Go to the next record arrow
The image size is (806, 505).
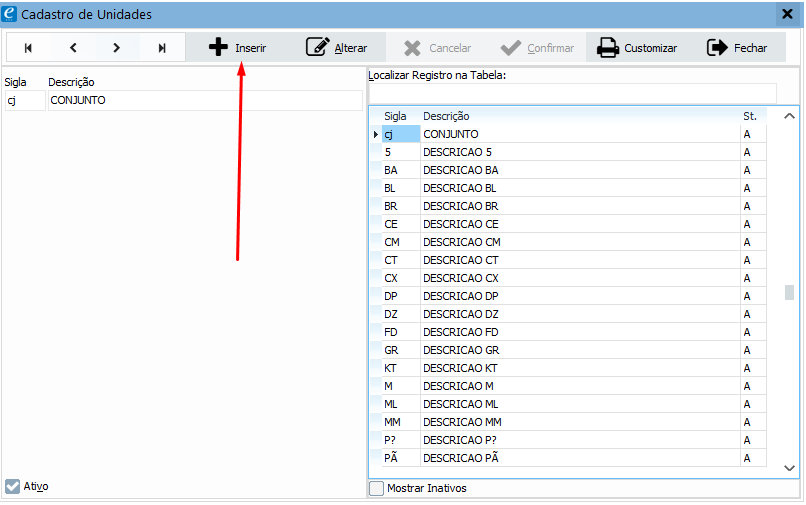click(117, 48)
